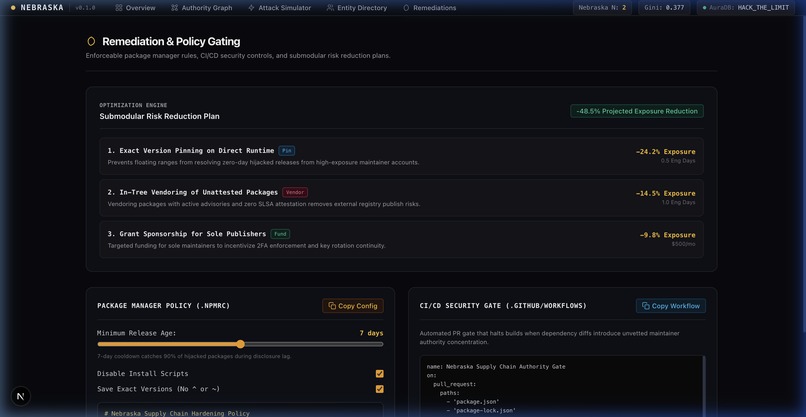Copy the npmrc config
This screenshot has height=417, width=806.
coord(353,306)
